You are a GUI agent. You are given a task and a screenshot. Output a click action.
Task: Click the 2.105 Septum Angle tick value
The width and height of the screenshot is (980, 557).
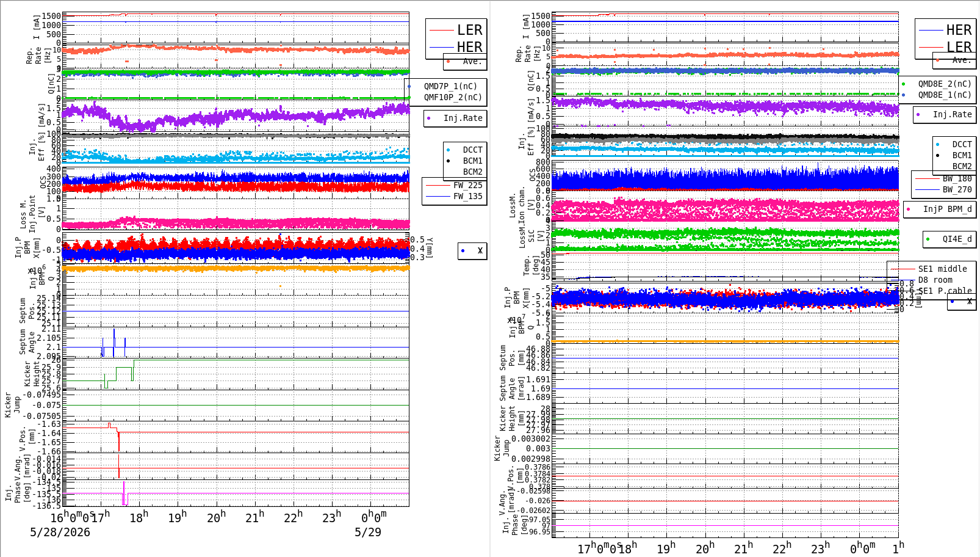(x=49, y=338)
